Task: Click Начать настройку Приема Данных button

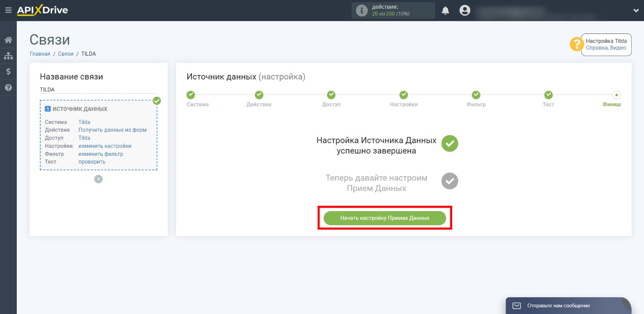Action: click(385, 218)
